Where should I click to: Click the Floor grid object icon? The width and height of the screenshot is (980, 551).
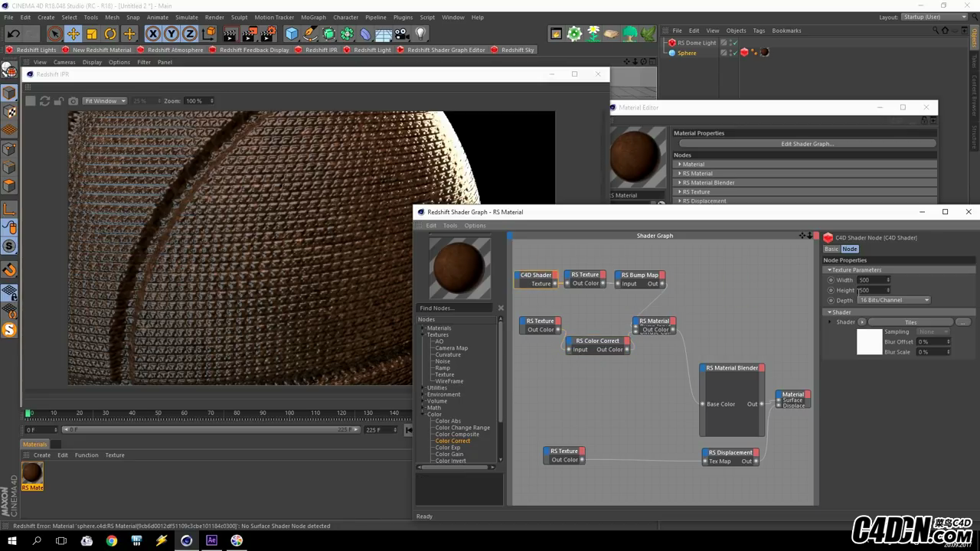coord(384,34)
